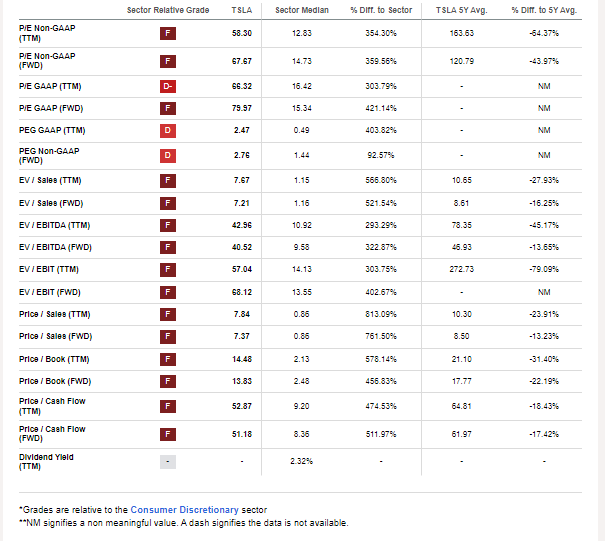Click the D grade badge for PEG Non-GAAP (FWD)
This screenshot has width=605, height=541.
tap(168, 156)
